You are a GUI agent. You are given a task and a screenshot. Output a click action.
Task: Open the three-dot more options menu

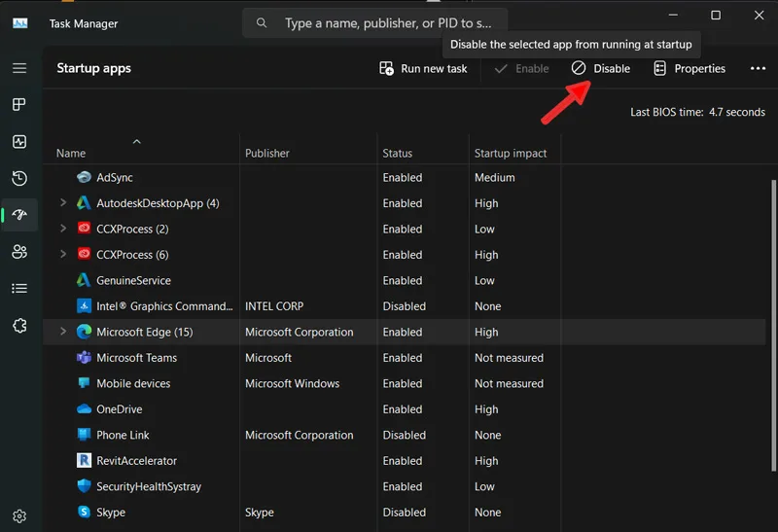758,68
